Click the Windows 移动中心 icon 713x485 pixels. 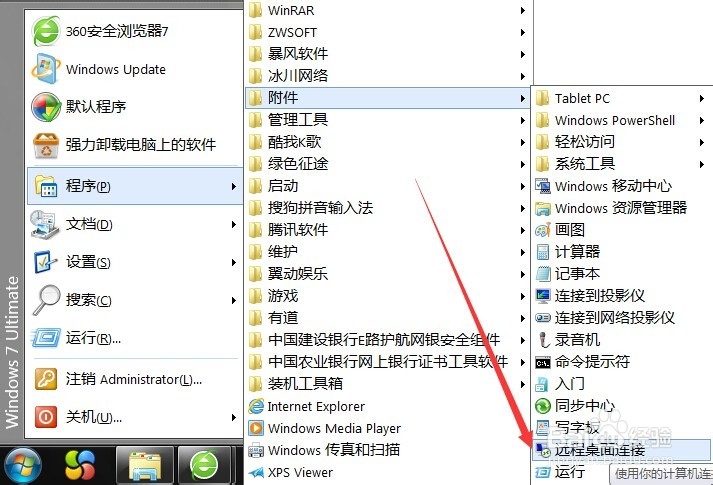pos(542,186)
